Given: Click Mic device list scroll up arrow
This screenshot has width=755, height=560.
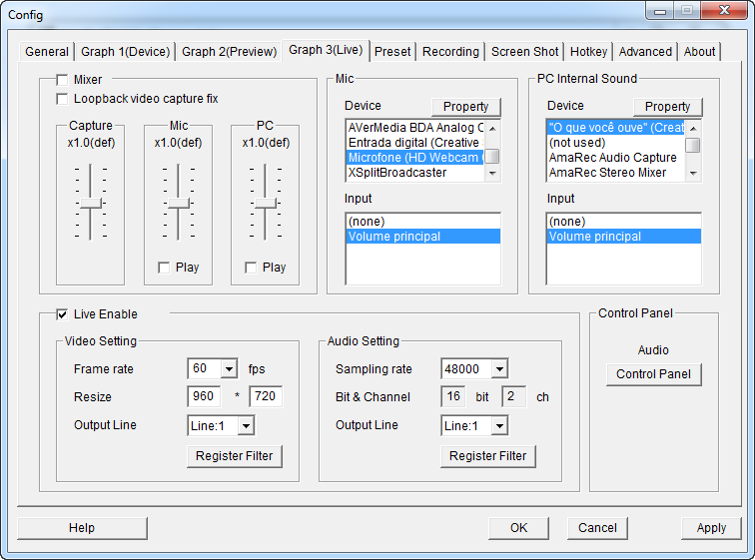Looking at the screenshot, I should coord(492,128).
